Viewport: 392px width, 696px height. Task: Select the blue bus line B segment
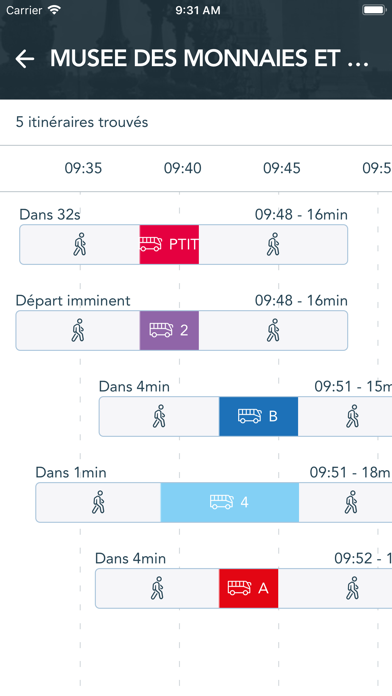[258, 416]
